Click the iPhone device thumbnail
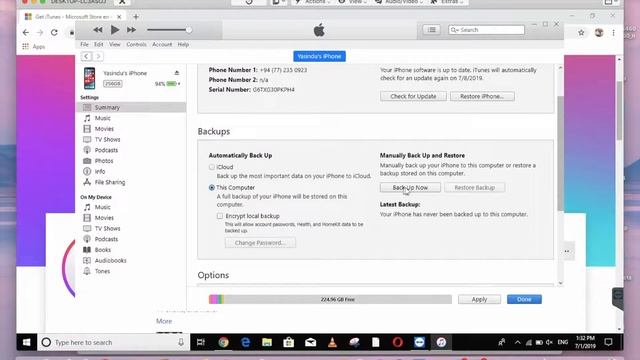640x360 pixels. 89,78
